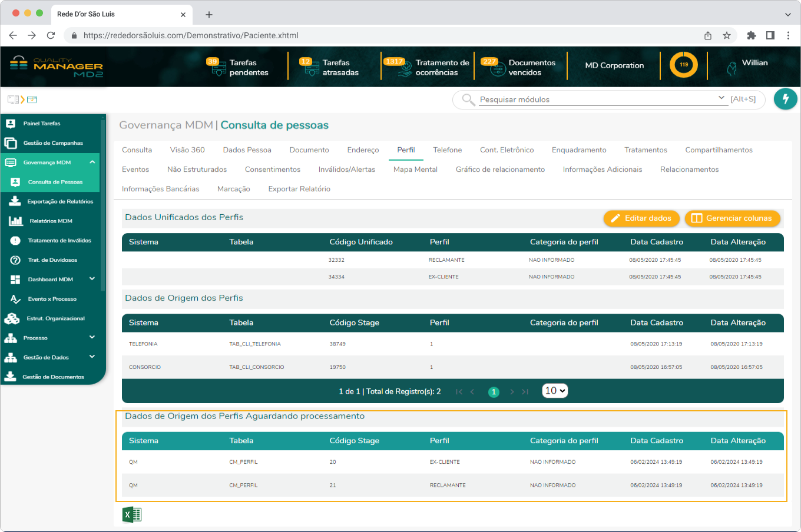Open the rows-per-page dropdown showing 10
This screenshot has height=532, width=801.
(555, 391)
